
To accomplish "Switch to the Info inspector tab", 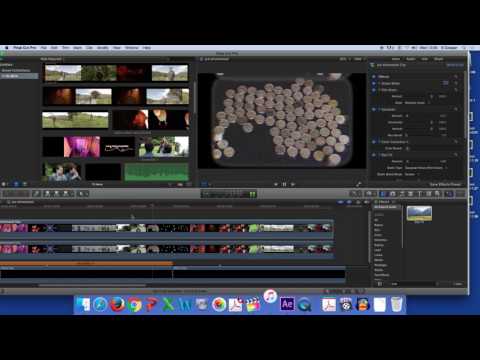I will click(425, 59).
